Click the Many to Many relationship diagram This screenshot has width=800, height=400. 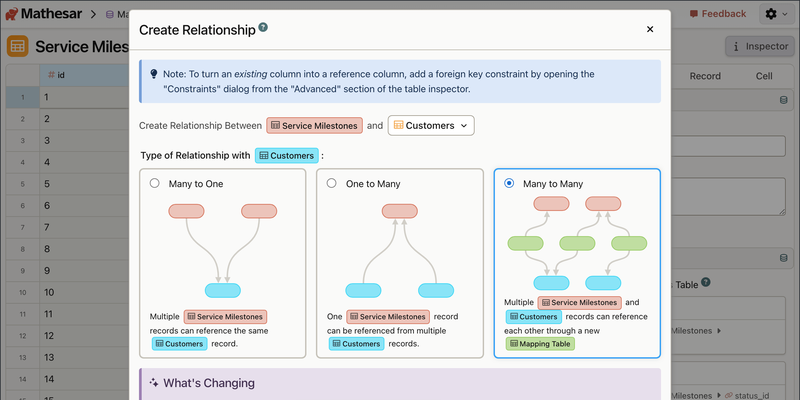[577, 243]
